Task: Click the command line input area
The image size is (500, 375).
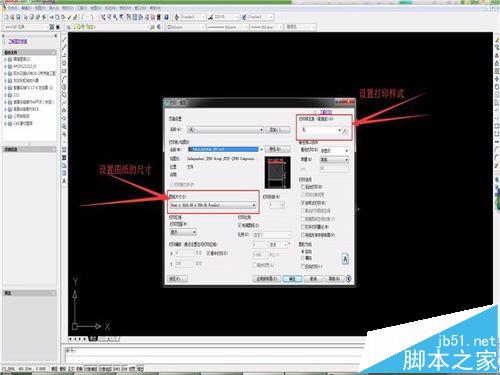Action: click(x=213, y=355)
